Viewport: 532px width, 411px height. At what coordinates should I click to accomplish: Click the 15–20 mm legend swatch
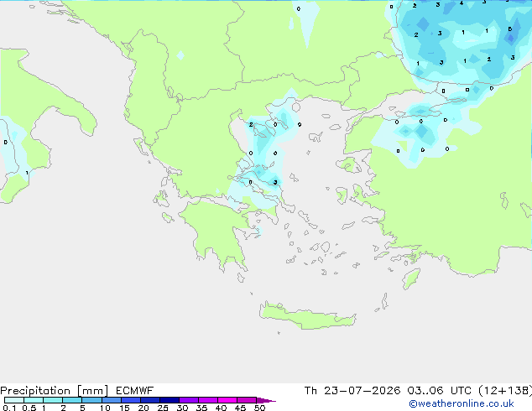click(x=131, y=400)
